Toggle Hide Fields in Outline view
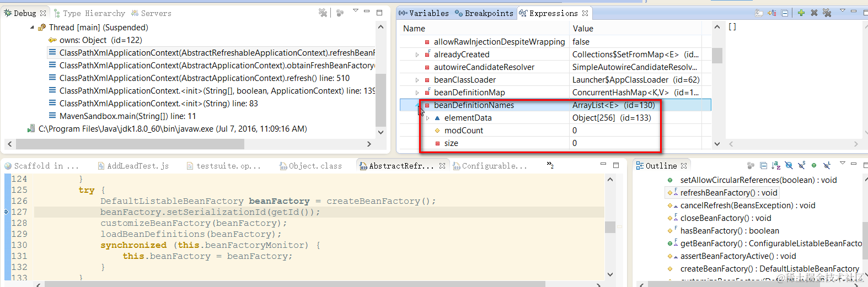The image size is (868, 287). 789,165
